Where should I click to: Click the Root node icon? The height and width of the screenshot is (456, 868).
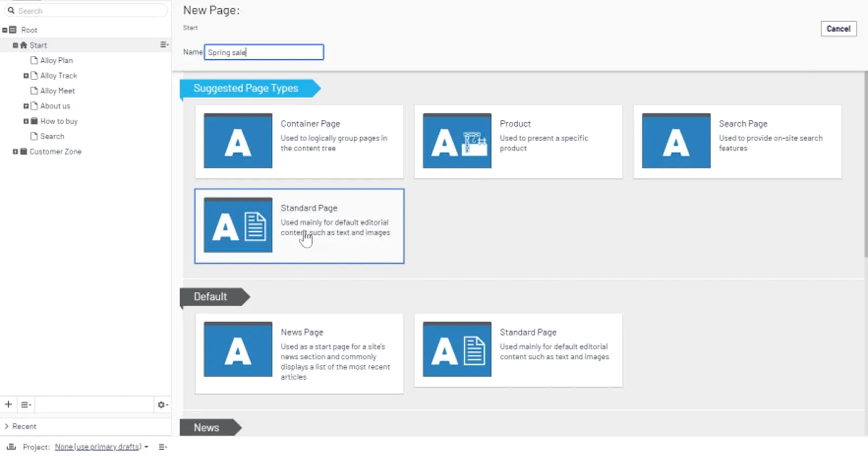(x=13, y=30)
